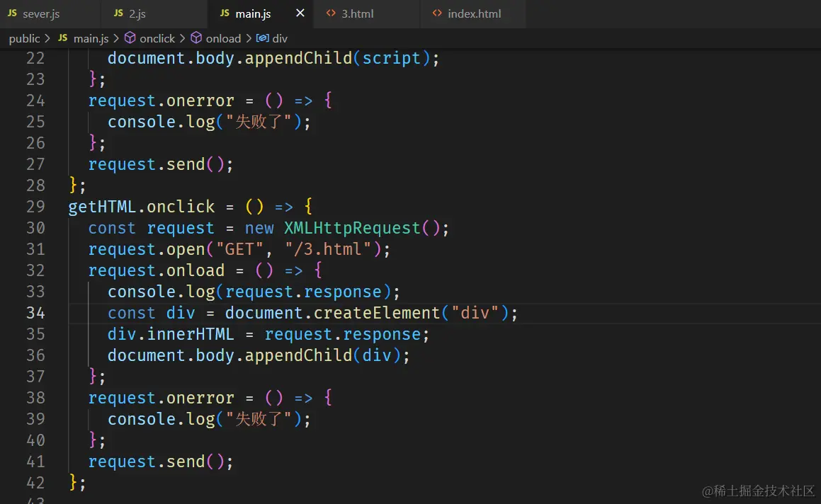
Task: Click the "/3.html" string on line 31
Action: tap(328, 249)
